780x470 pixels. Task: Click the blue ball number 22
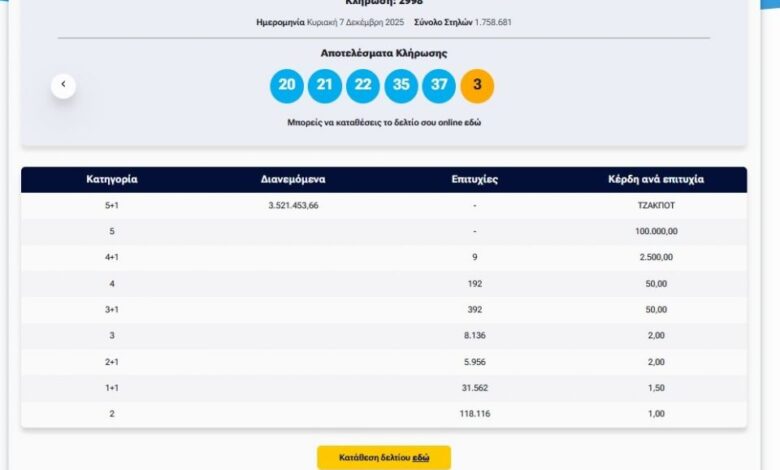[x=363, y=86]
